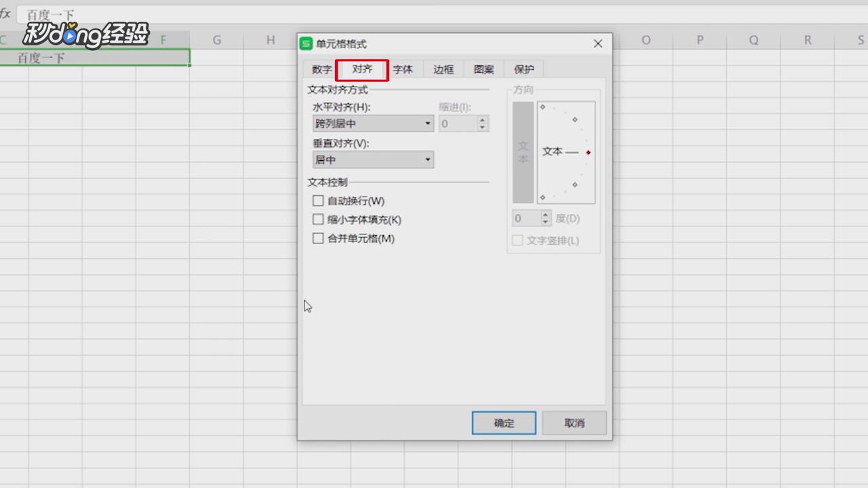This screenshot has width=868, height=488.
Task: Select column R header
Action: [808, 40]
